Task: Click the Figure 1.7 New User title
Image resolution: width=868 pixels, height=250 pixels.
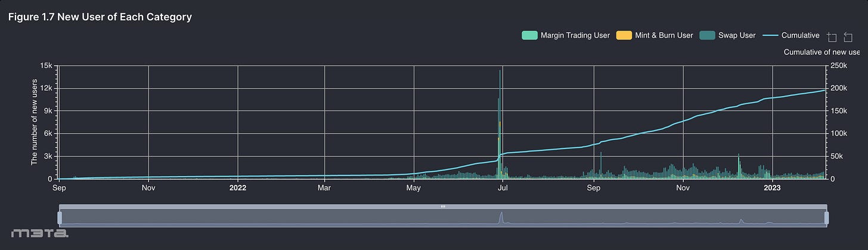Action: pyautogui.click(x=100, y=17)
